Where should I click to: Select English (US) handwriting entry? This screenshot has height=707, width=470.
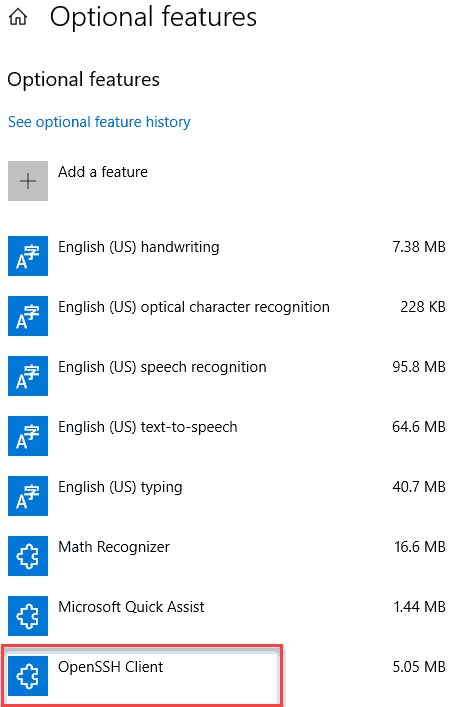point(139,247)
